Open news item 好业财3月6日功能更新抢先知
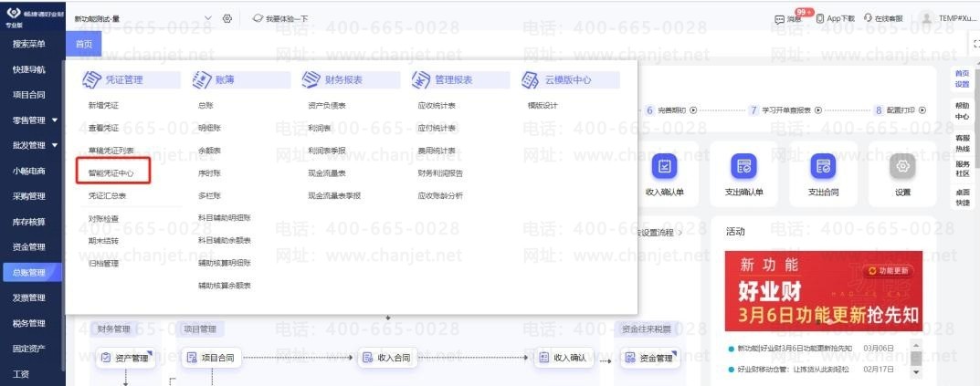This screenshot has width=980, height=386. (x=794, y=348)
